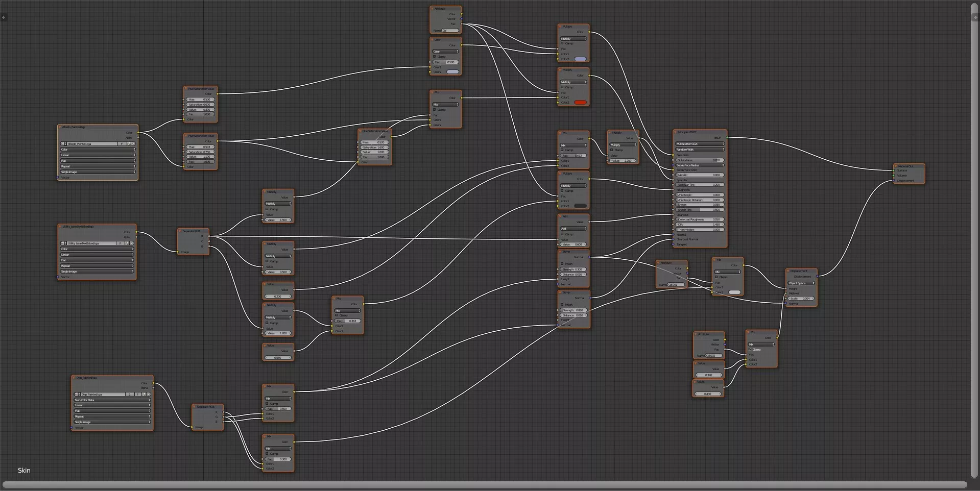Click the red Color2 swatch on Multiply node
The height and width of the screenshot is (491, 980).
580,103
